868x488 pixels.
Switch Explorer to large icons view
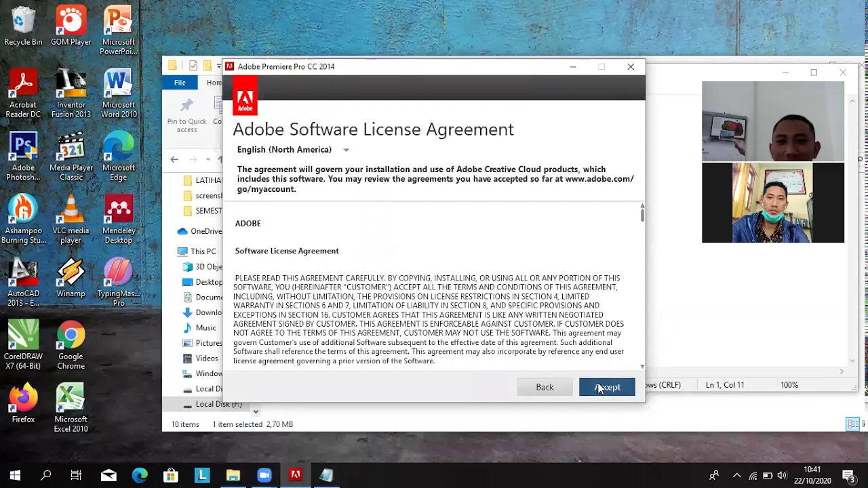pyautogui.click(x=864, y=424)
